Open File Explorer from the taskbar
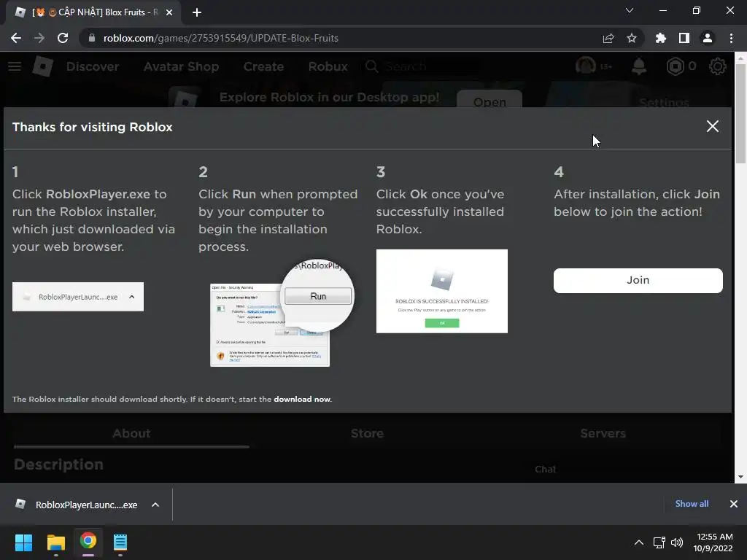 [x=56, y=542]
